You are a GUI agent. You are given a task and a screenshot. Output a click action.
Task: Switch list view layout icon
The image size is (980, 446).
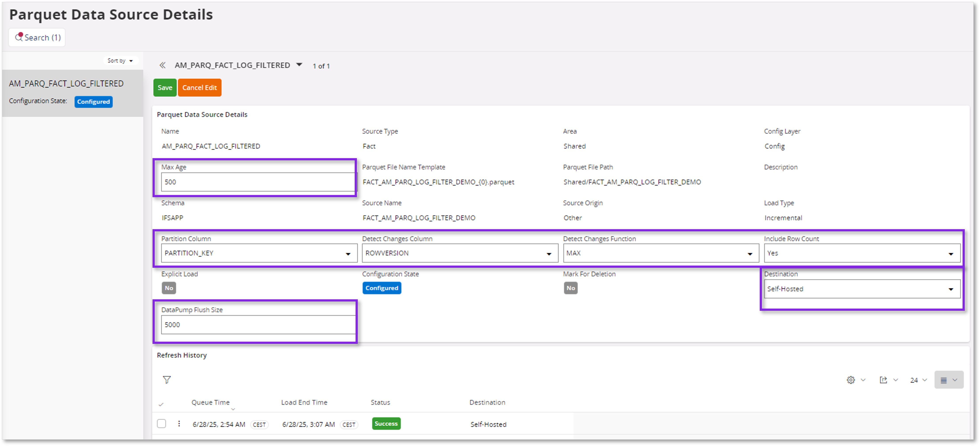(944, 380)
